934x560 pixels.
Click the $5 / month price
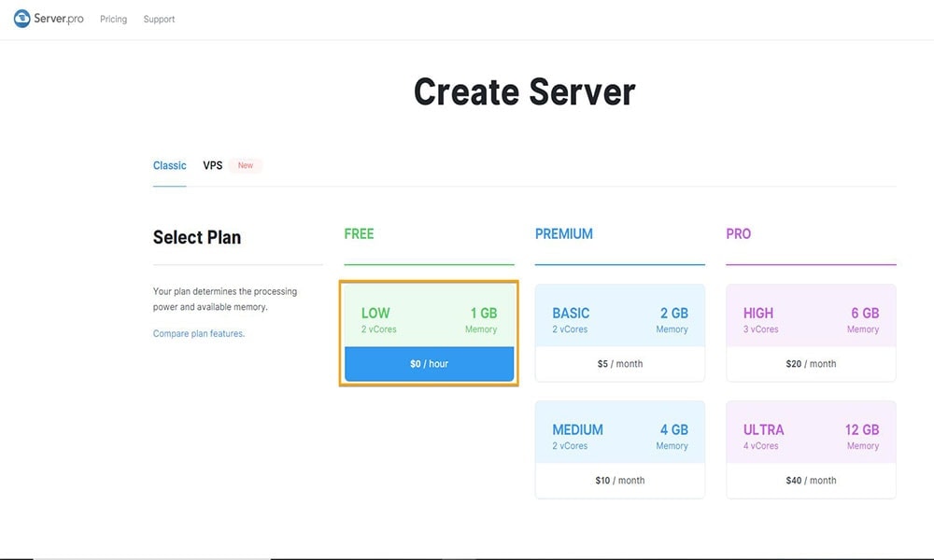click(619, 364)
